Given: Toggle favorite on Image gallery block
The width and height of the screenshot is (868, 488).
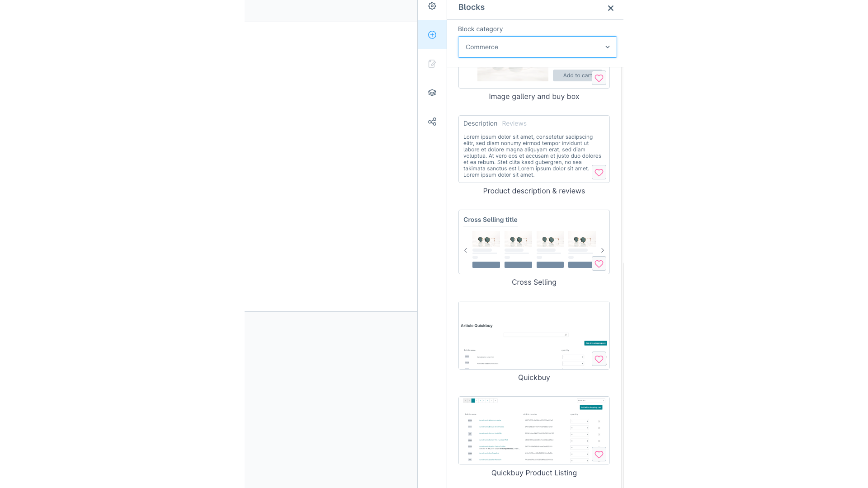Looking at the screenshot, I should pyautogui.click(x=599, y=78).
